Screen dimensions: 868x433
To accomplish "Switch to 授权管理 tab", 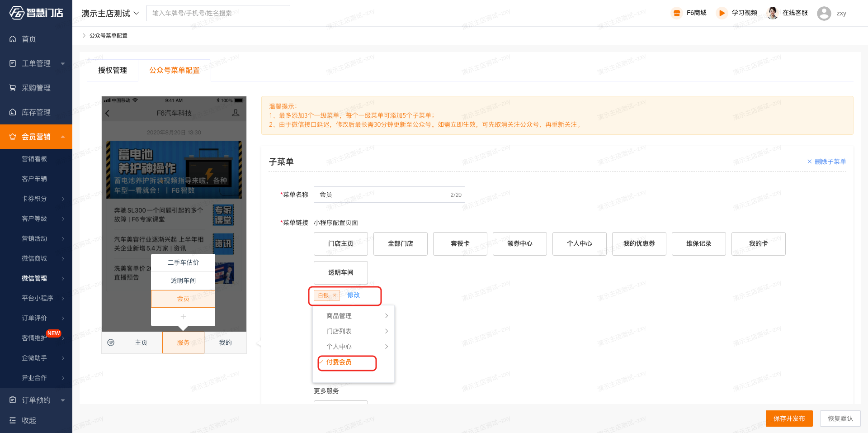I will pyautogui.click(x=113, y=70).
